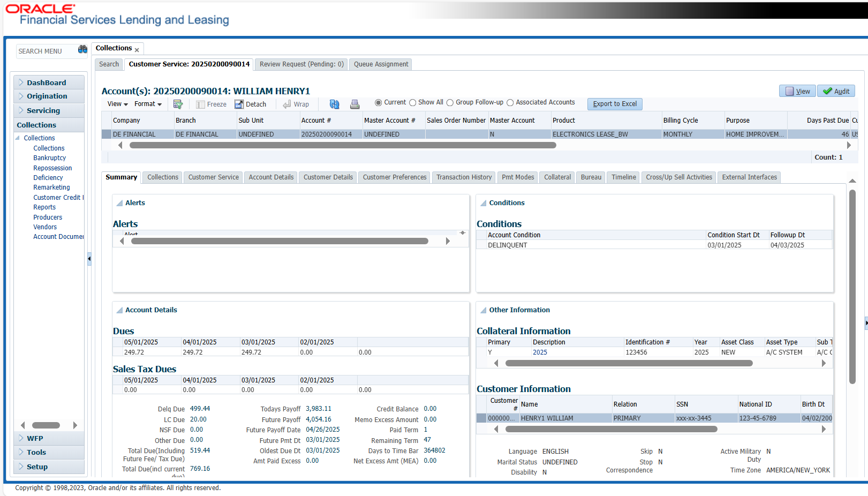Click the Wrap toolbar item
This screenshot has width=868, height=496.
pos(296,104)
